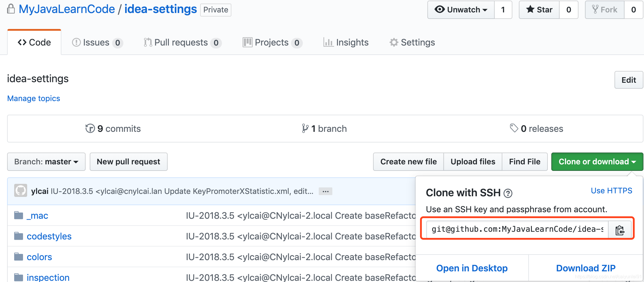Click the fork count next to Fork

634,10
